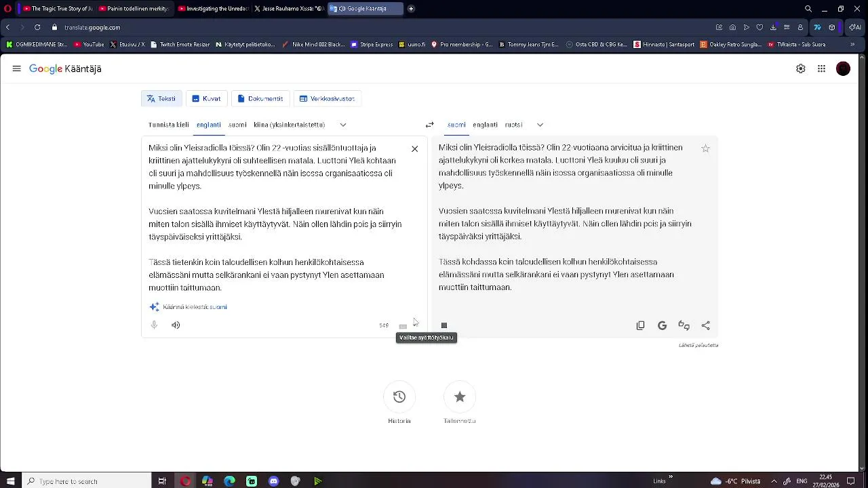Click the Lähetä palautetta feedback link
Screen dimensions: 868x488
tap(698, 345)
